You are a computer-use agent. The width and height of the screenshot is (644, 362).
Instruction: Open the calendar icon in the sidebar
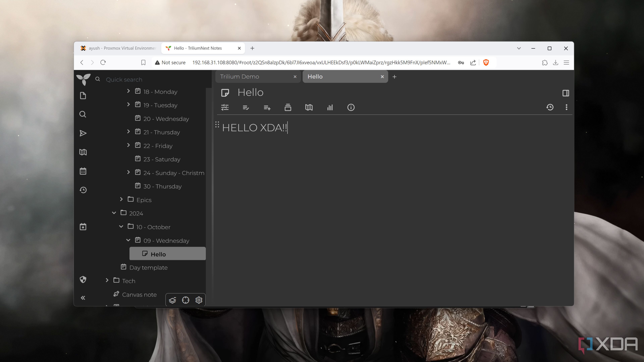click(83, 171)
